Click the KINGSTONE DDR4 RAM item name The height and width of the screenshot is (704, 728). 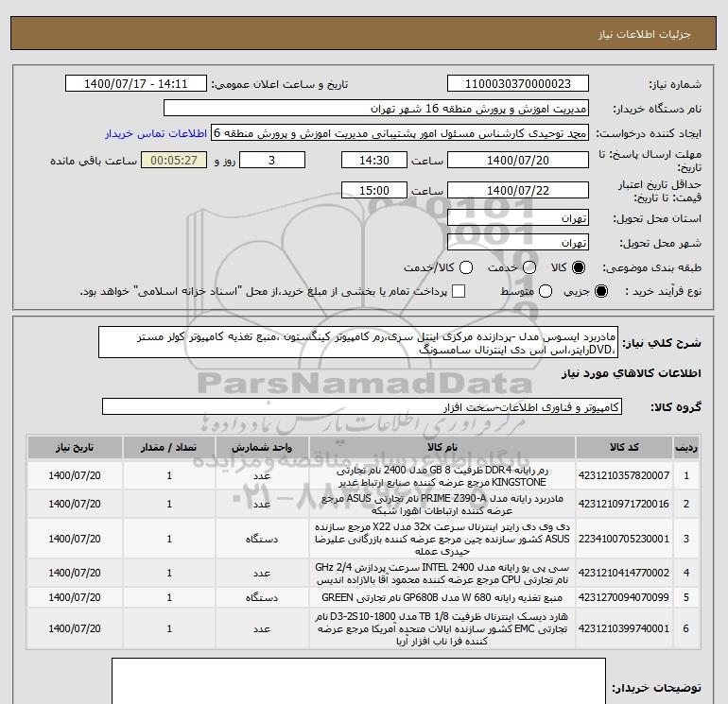[442, 476]
